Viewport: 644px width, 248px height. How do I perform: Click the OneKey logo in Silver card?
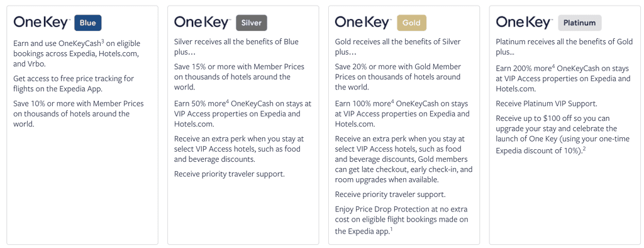[x=203, y=23]
